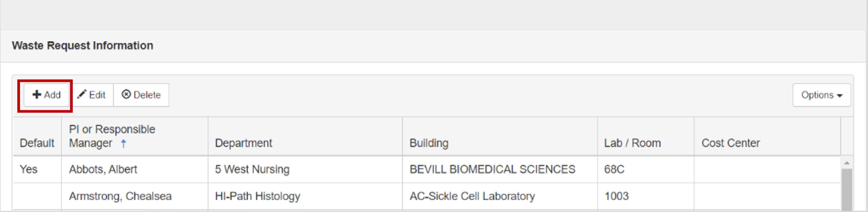Sort by the Department column header
The width and height of the screenshot is (868, 212).
(x=243, y=143)
